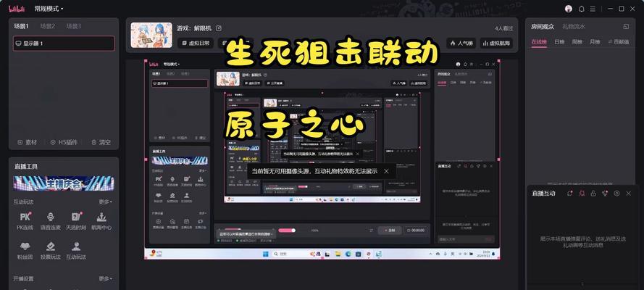
Task: Clear scene sources with 清空
Action: pyautogui.click(x=101, y=143)
